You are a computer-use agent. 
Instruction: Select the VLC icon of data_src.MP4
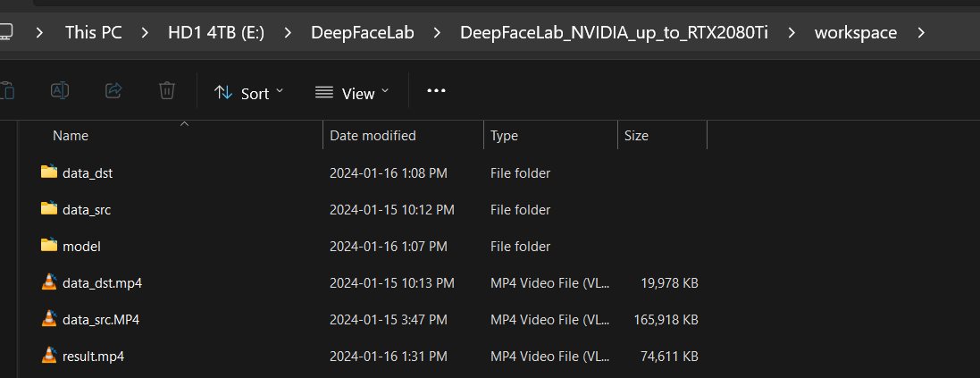[49, 319]
